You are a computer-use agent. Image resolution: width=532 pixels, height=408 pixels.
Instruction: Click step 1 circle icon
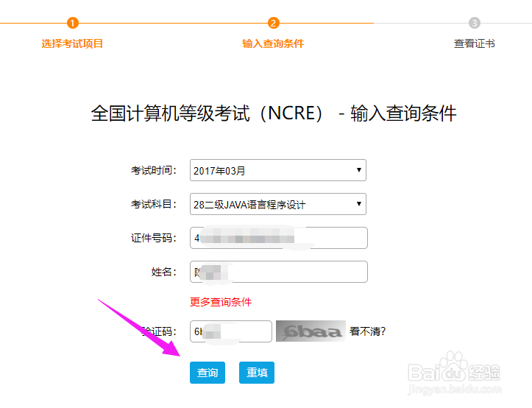click(x=73, y=23)
